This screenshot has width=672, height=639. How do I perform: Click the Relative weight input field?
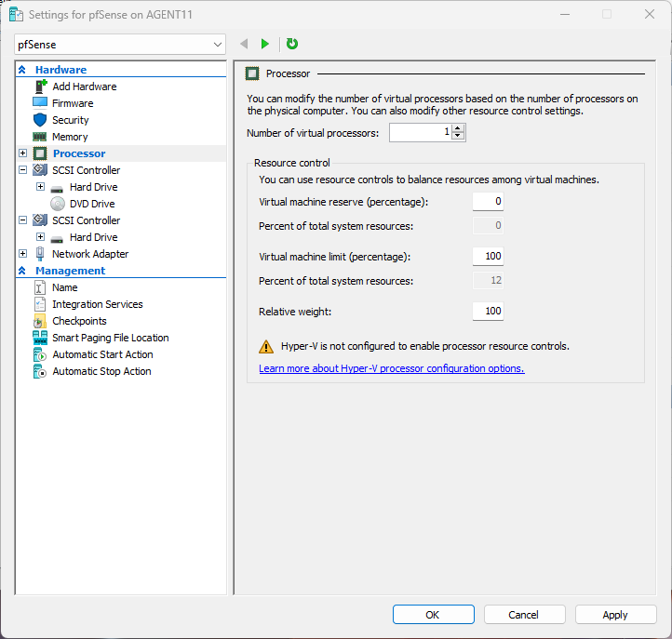click(x=488, y=312)
